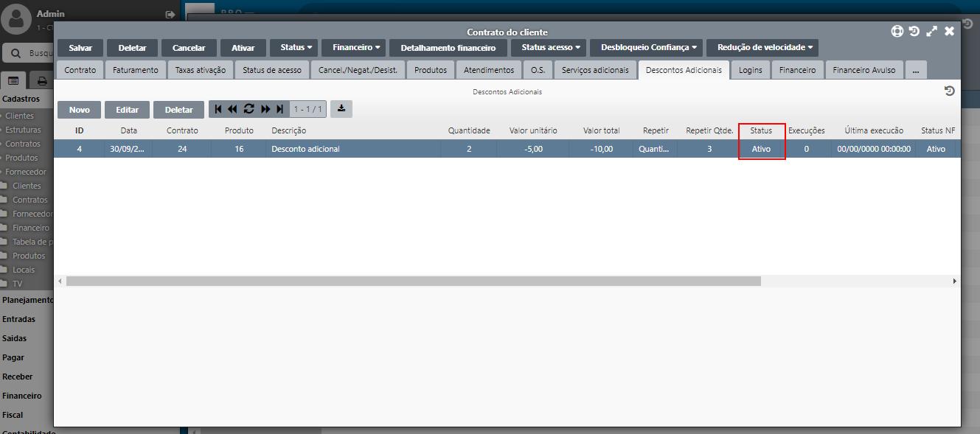This screenshot has height=434, width=980.
Task: Open the Redução de velocidade dropdown
Action: click(x=765, y=48)
